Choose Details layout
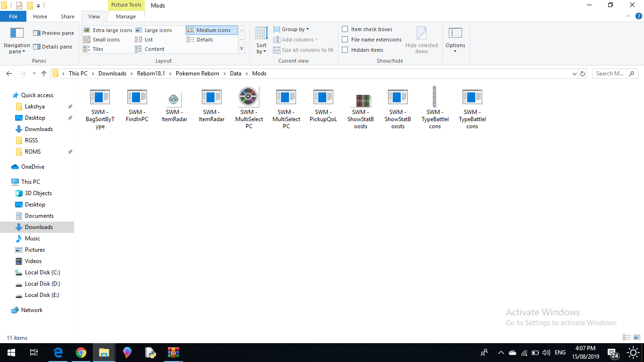The height and width of the screenshot is (362, 644). click(x=200, y=40)
